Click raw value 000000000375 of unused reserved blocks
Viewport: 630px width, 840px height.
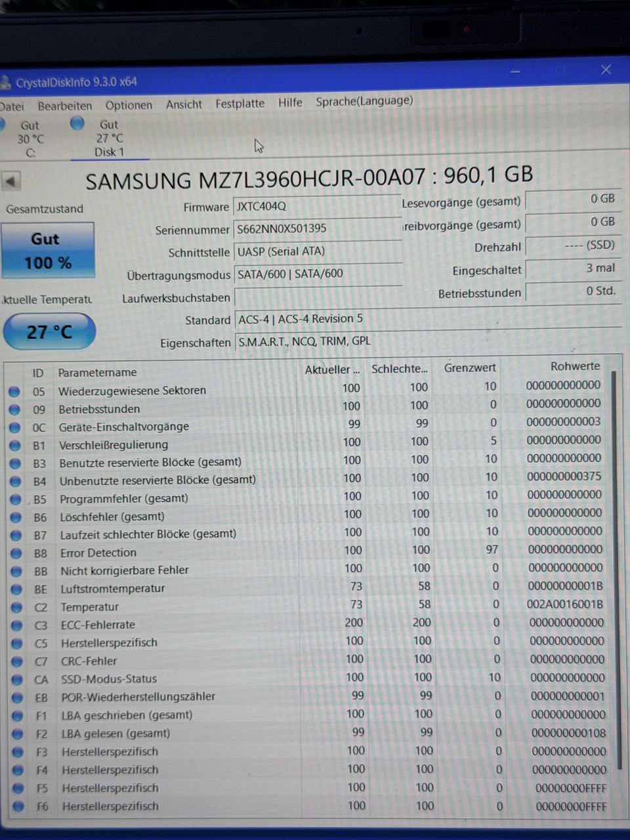click(564, 476)
